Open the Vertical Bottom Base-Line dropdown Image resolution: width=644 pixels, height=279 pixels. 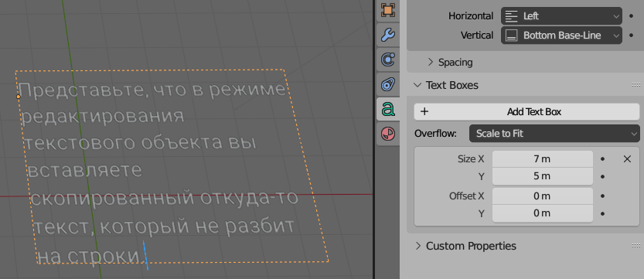561,36
